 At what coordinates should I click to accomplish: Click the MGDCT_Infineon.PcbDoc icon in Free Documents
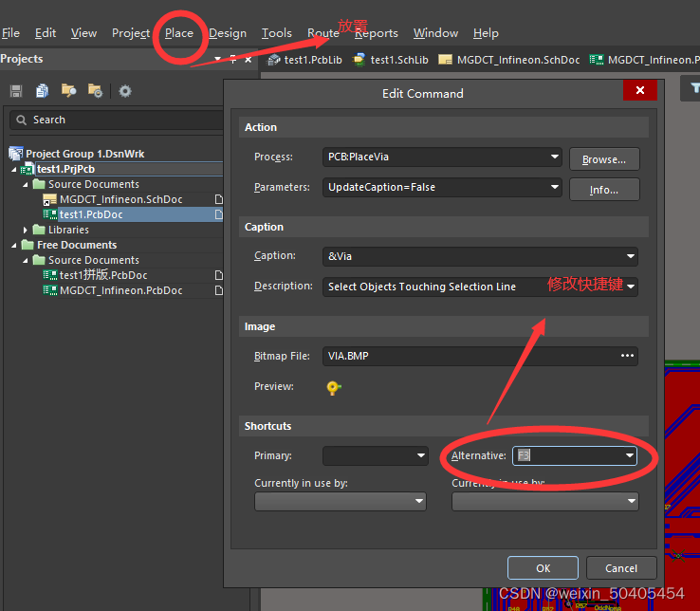[49, 290]
